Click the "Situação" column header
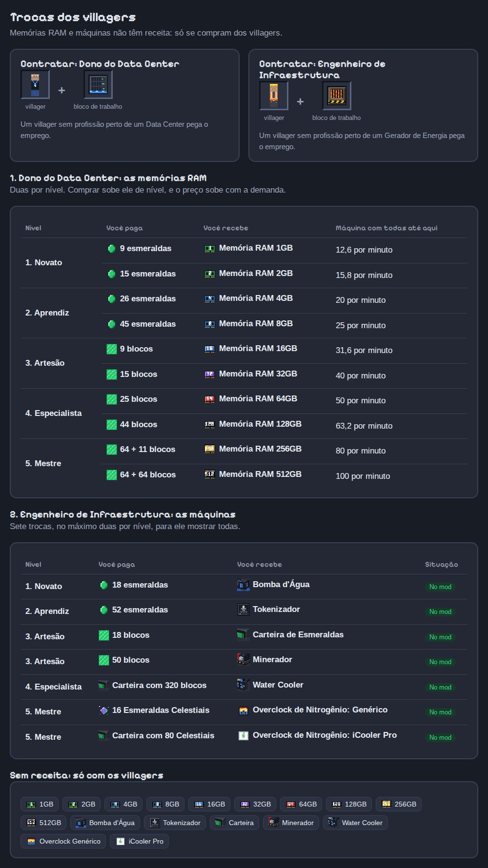Image resolution: width=488 pixels, height=868 pixels. pos(441,564)
